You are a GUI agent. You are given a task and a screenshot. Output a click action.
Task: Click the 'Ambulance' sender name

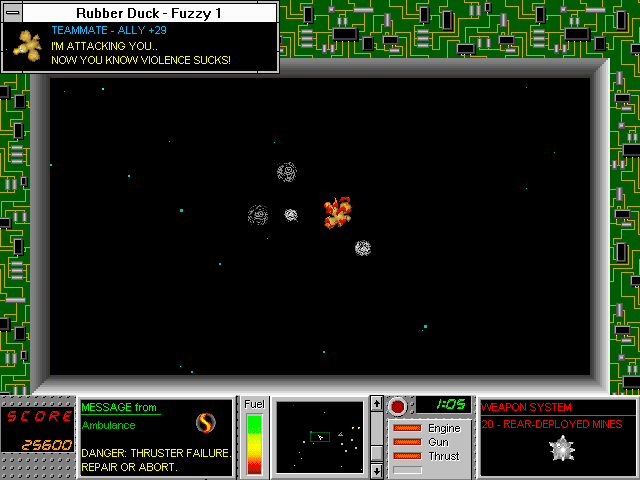coord(109,425)
